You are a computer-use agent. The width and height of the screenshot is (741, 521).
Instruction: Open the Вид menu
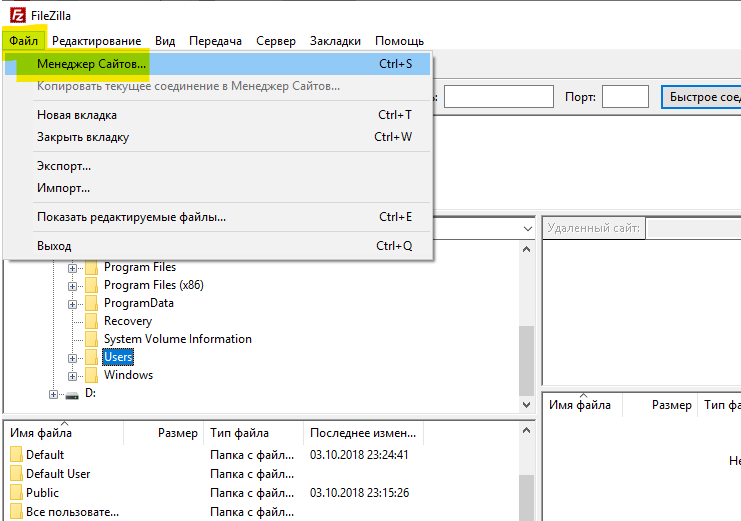[x=165, y=41]
